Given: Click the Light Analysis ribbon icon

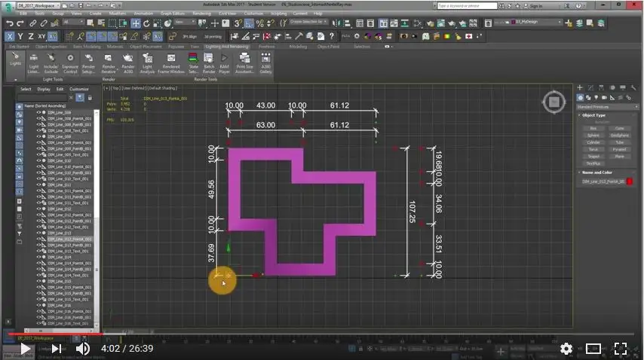Looking at the screenshot, I should point(148,63).
